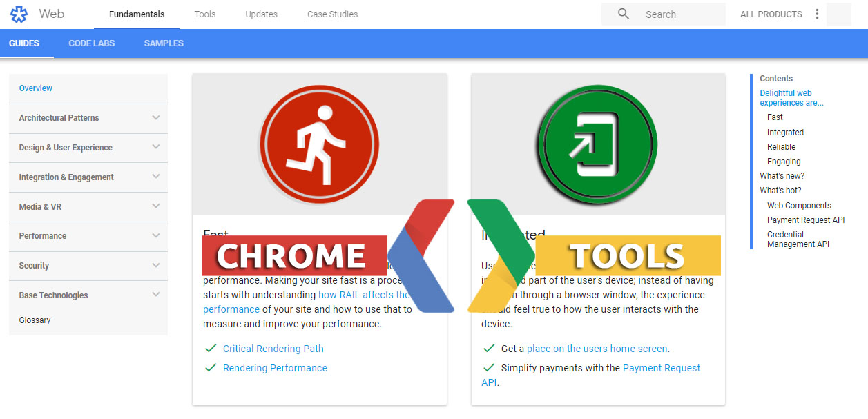Focus the Search input field
This screenshot has height=419, width=868.
tap(664, 14)
